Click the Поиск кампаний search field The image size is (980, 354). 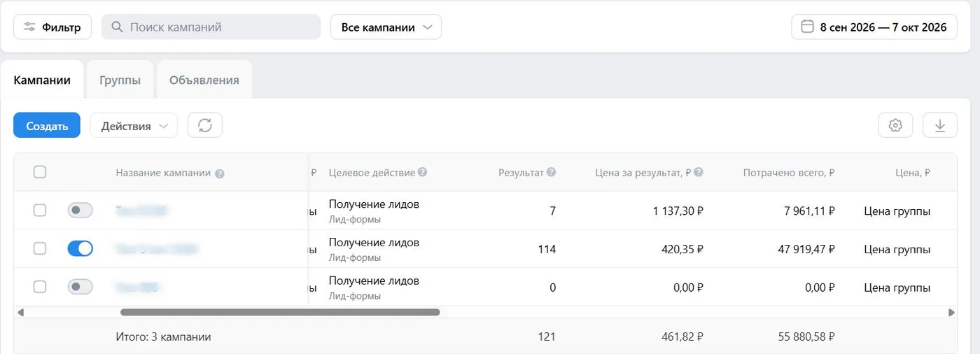[x=211, y=27]
